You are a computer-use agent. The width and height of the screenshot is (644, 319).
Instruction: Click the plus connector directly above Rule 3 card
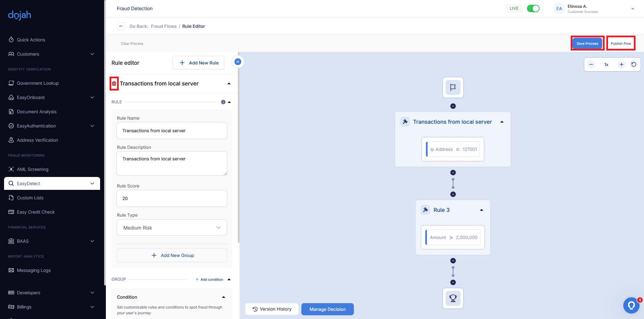click(453, 194)
